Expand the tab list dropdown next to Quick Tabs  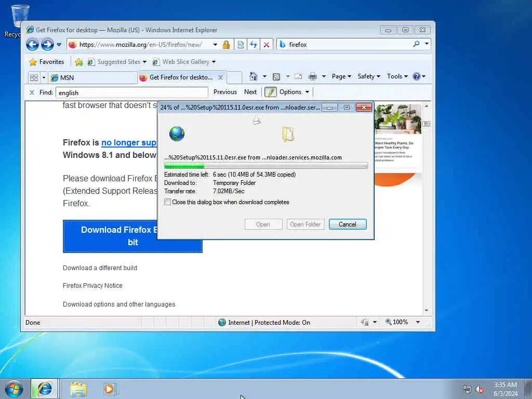pyautogui.click(x=44, y=78)
